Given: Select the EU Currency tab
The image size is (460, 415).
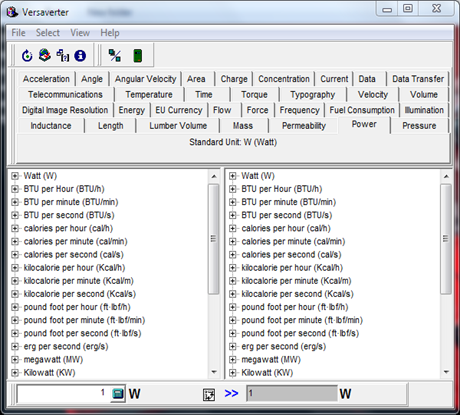Looking at the screenshot, I should [179, 110].
